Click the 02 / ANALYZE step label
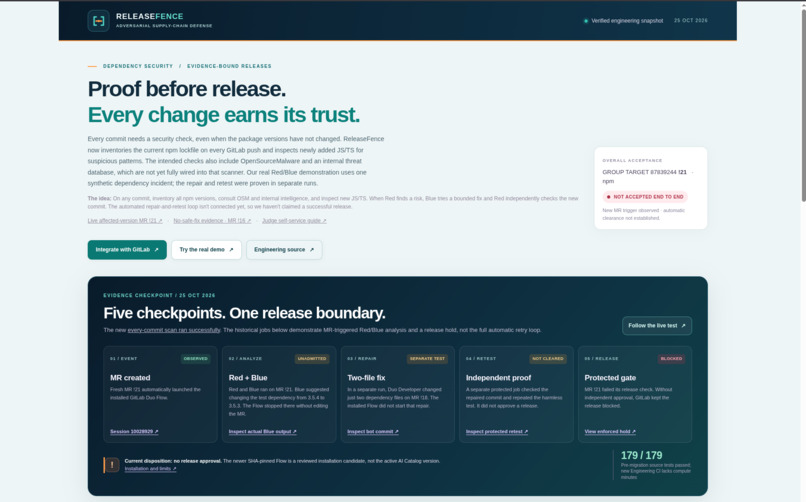 (x=245, y=359)
